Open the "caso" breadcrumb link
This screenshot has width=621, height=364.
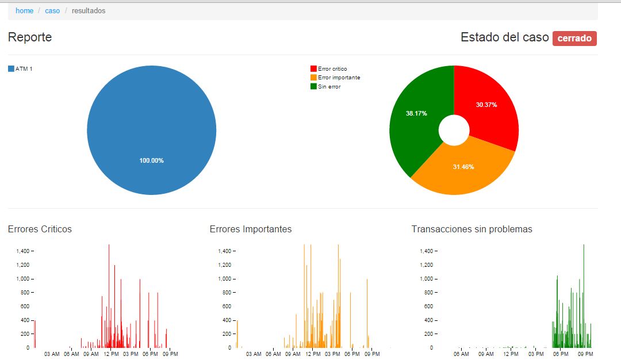click(52, 10)
